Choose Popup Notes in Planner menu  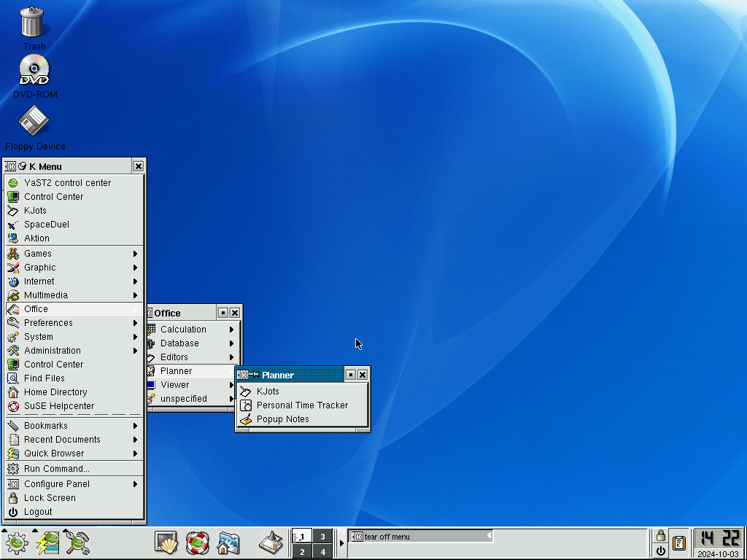click(x=303, y=419)
